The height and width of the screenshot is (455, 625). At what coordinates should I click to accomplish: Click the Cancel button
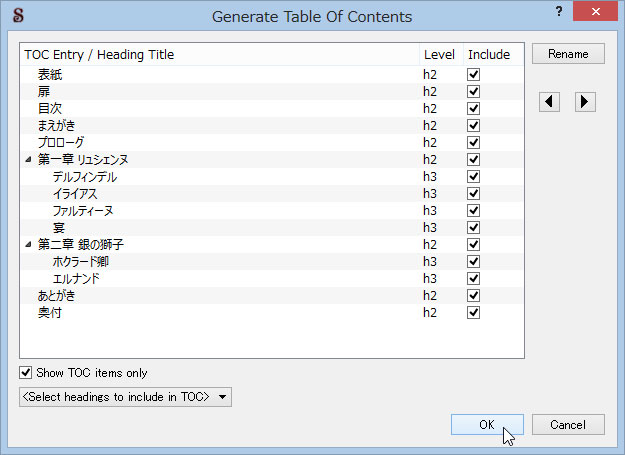pos(568,425)
